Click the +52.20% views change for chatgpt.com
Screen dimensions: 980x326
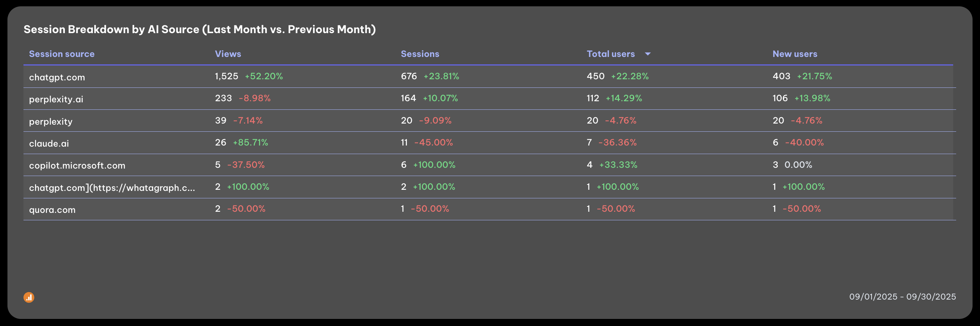pyautogui.click(x=264, y=76)
